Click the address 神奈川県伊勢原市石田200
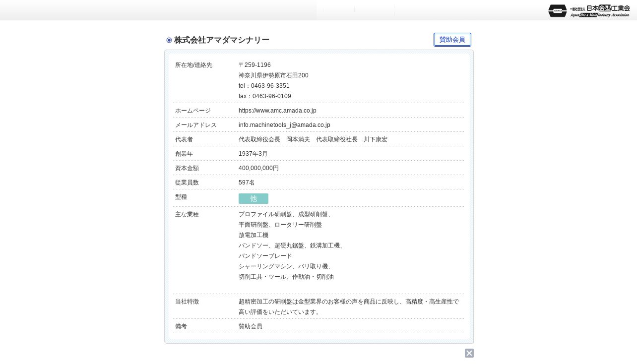Screen dimensions: 637x364 [x=273, y=75]
